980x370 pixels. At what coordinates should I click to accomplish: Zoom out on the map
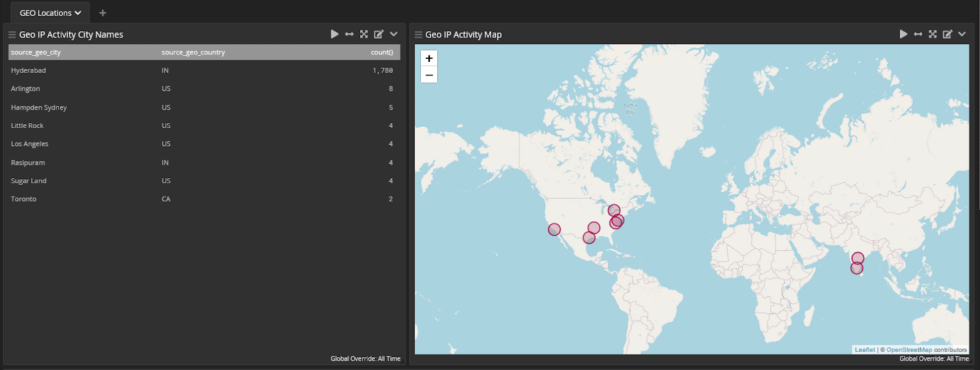click(x=429, y=75)
